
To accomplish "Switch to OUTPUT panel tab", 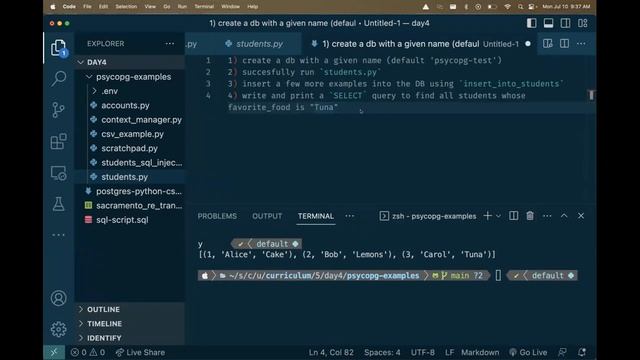I will point(267,216).
